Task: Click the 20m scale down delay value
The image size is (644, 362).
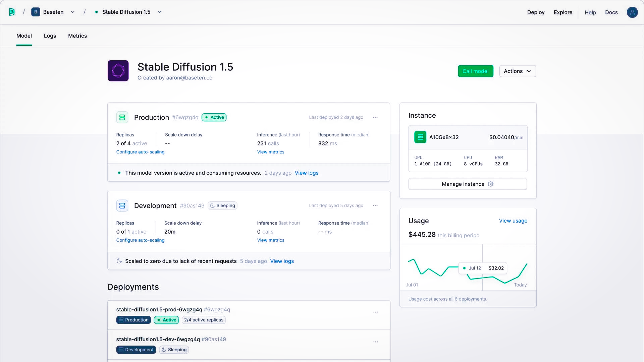Action: [x=170, y=232]
